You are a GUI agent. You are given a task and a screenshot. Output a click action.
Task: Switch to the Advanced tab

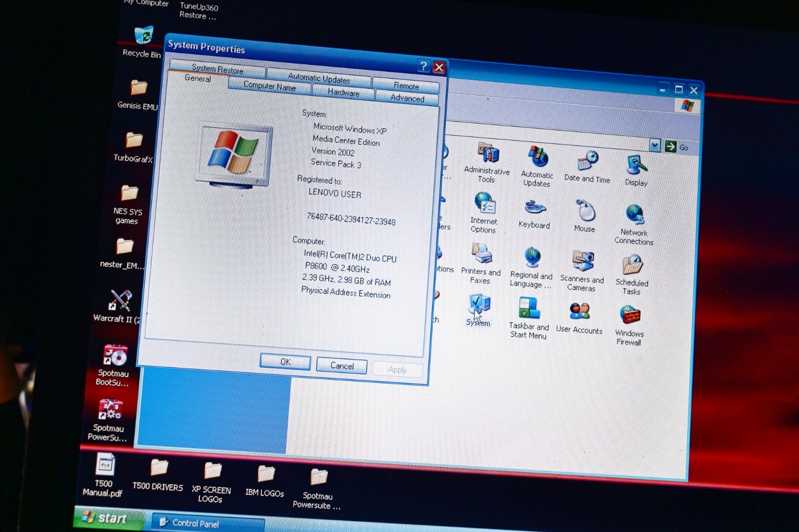[407, 98]
